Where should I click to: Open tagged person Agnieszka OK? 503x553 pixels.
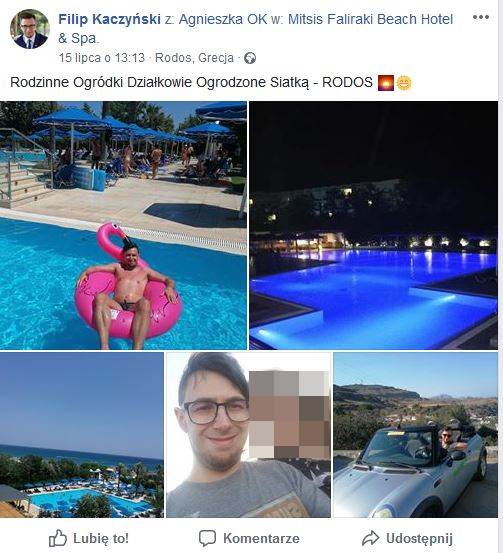[x=223, y=19]
